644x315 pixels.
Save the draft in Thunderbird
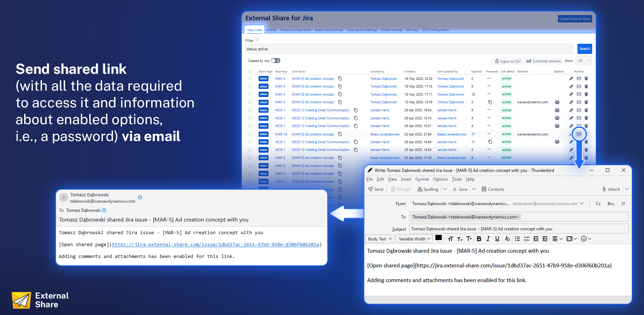click(460, 189)
